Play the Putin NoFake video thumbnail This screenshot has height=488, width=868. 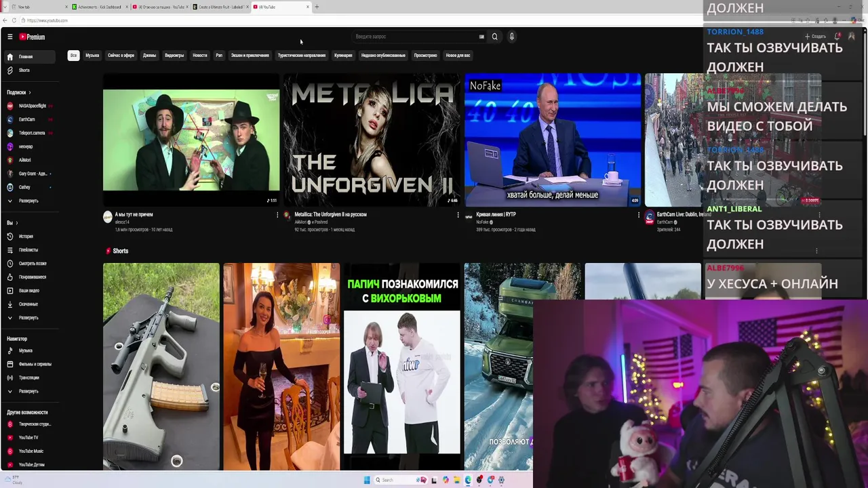(x=552, y=140)
